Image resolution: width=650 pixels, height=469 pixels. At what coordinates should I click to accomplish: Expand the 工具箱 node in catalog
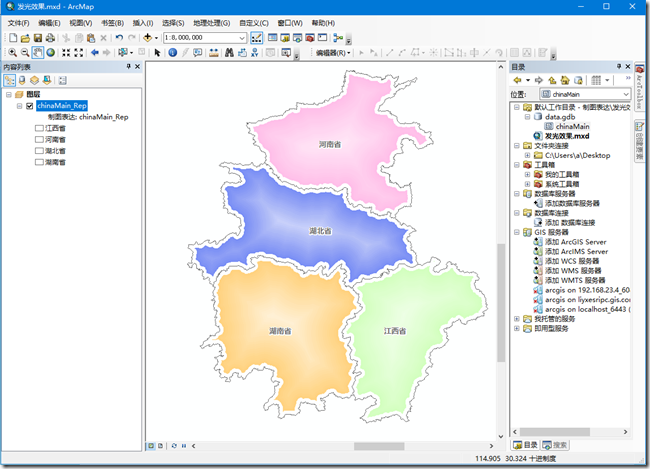pos(517,165)
